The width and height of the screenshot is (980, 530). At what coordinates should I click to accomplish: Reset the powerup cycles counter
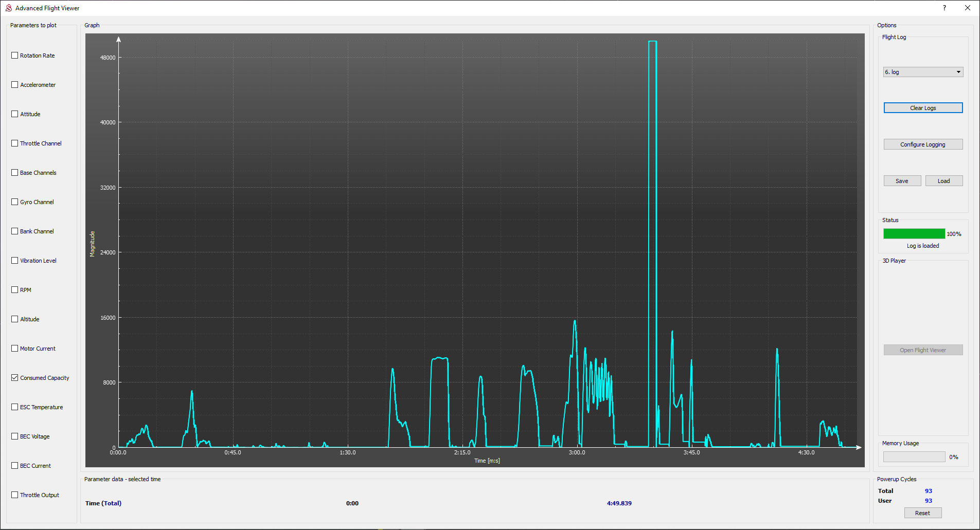[922, 513]
